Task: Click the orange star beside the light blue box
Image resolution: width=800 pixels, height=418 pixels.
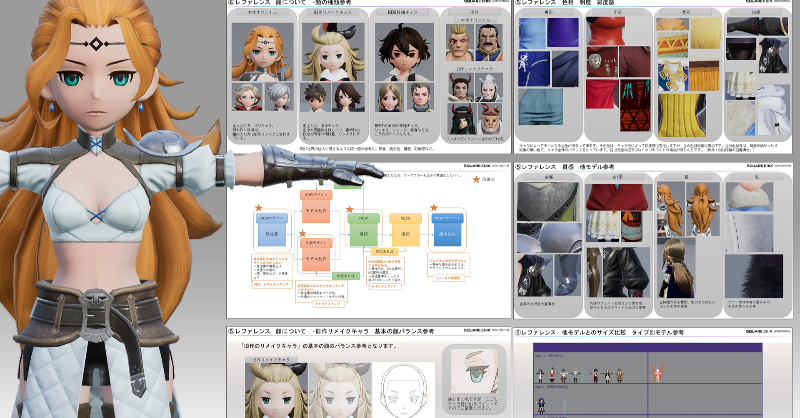Action: point(258,208)
